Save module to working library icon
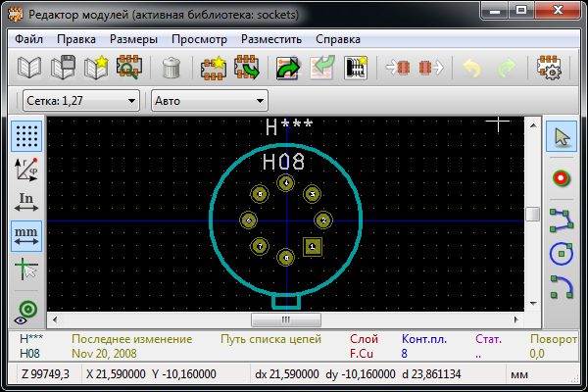This screenshot has height=392, width=588. point(63,68)
